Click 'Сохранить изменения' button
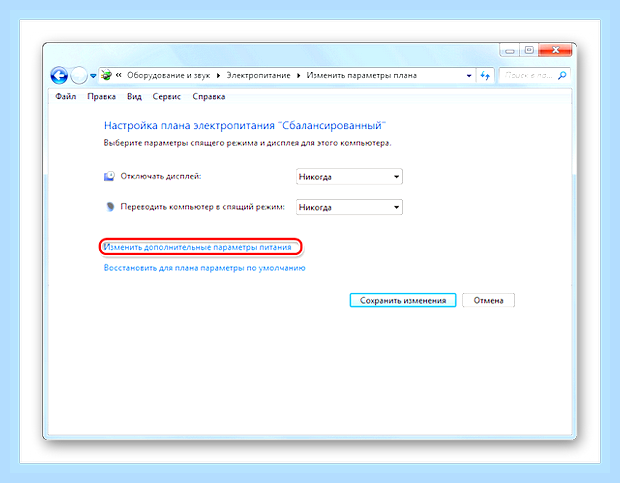The height and width of the screenshot is (483, 620). 403,300
